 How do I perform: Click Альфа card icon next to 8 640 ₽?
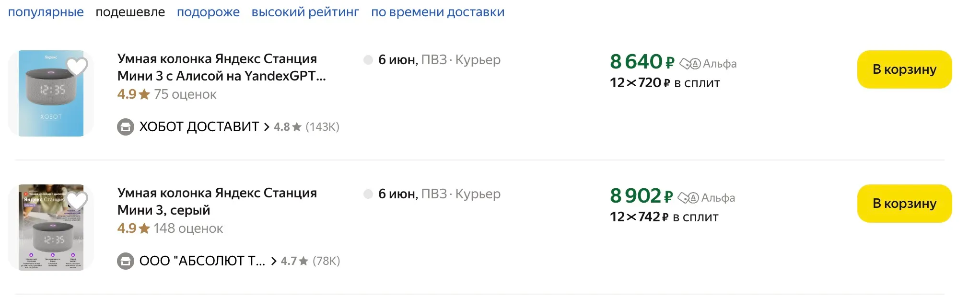[690, 64]
